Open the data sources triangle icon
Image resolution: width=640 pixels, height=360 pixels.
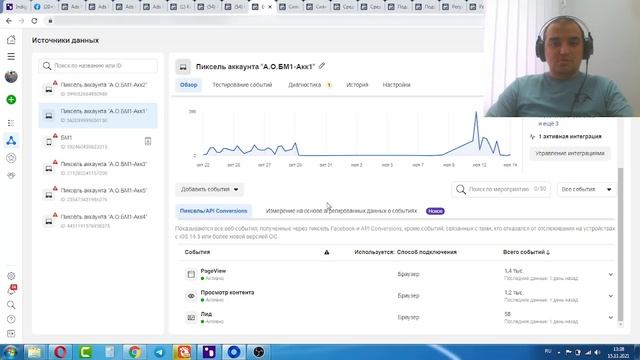click(x=11, y=141)
